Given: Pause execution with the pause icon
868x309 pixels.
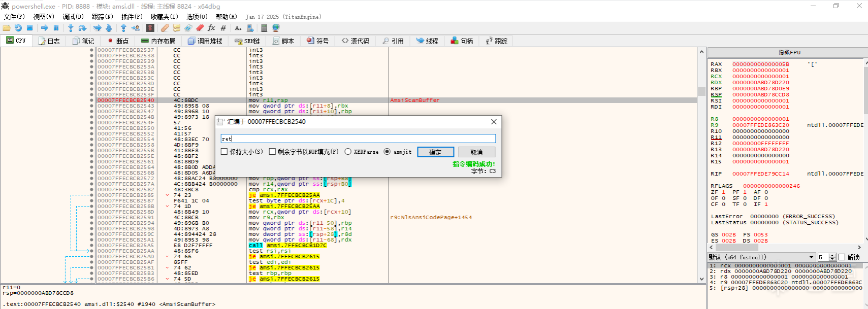Looking at the screenshot, I should [56, 28].
